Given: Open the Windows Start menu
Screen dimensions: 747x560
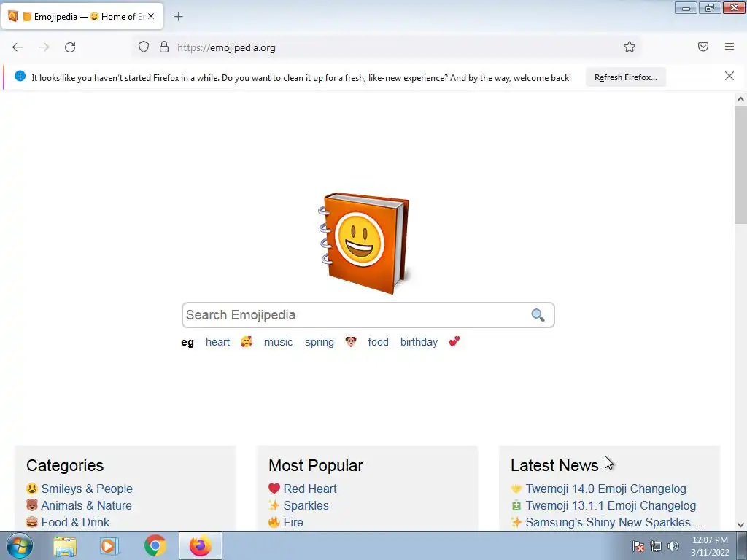Looking at the screenshot, I should click(x=19, y=545).
